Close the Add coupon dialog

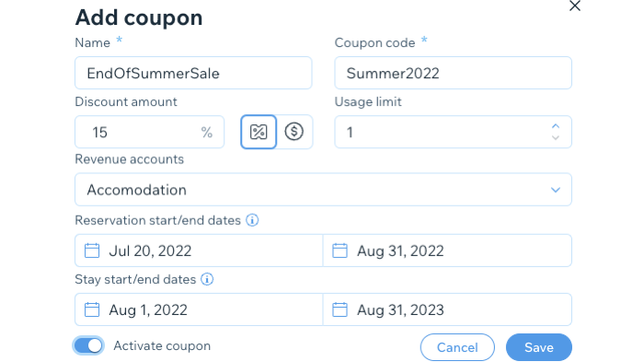[575, 6]
